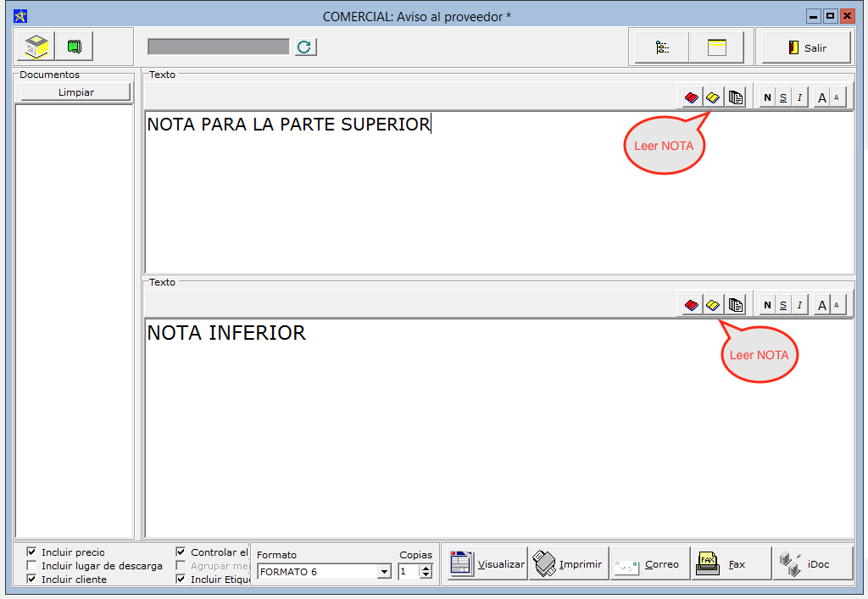
Task: Click the Visualizar button
Action: (x=487, y=564)
